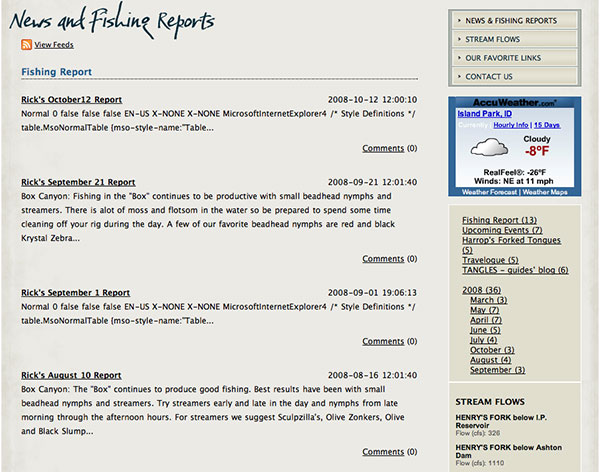Screen dimensions: 600x472
Task: Select the Upcoming Events (7) category
Action: tap(502, 230)
